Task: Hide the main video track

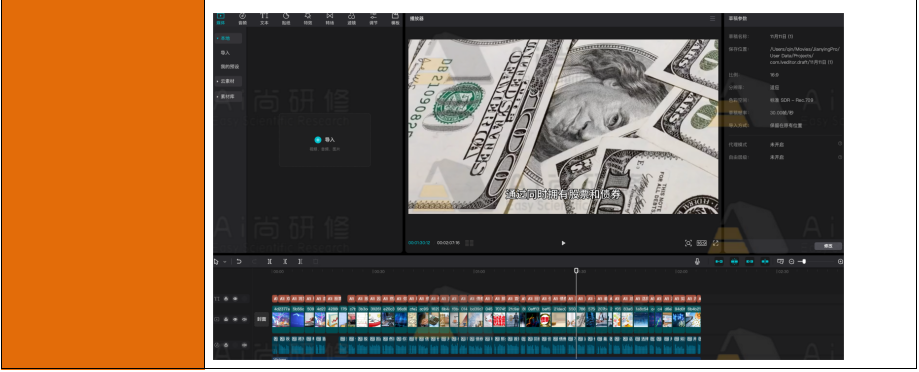Action: click(x=235, y=320)
